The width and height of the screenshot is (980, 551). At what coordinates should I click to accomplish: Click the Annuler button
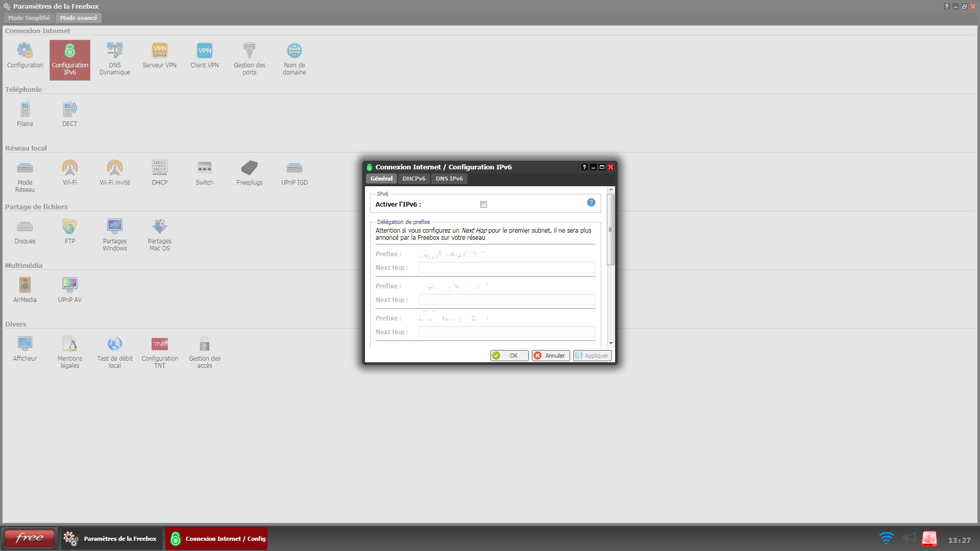[550, 356]
